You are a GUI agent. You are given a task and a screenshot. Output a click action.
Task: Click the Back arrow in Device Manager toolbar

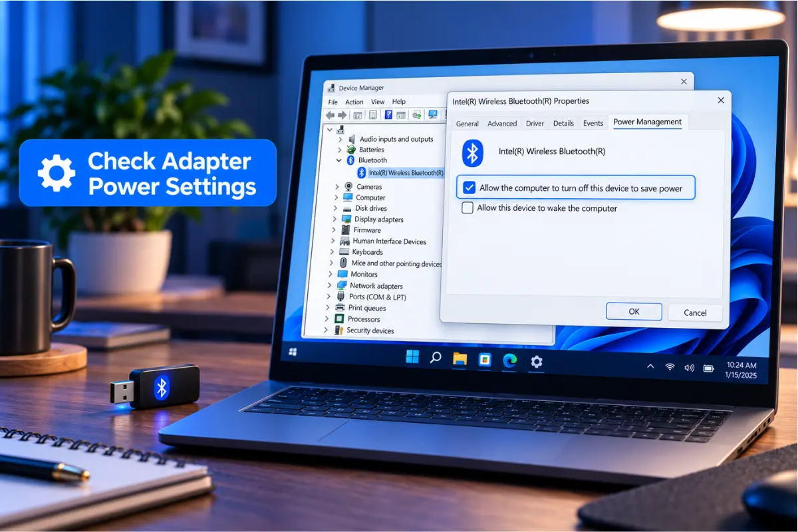click(x=330, y=115)
